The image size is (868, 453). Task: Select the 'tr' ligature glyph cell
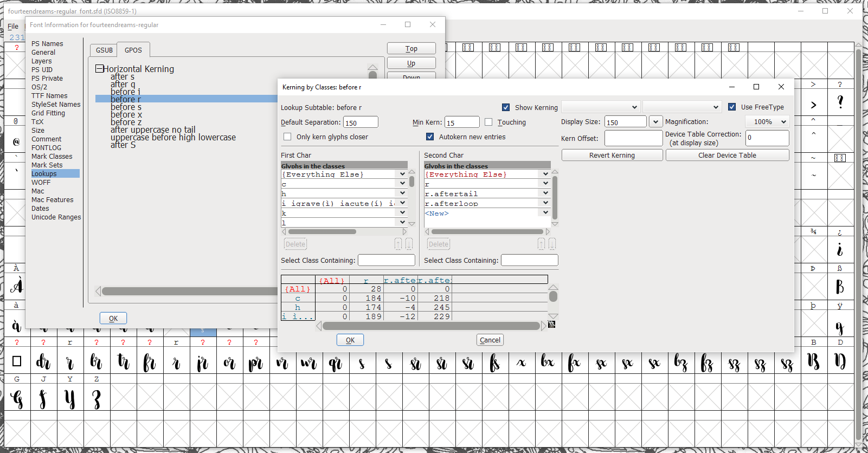[x=123, y=361]
